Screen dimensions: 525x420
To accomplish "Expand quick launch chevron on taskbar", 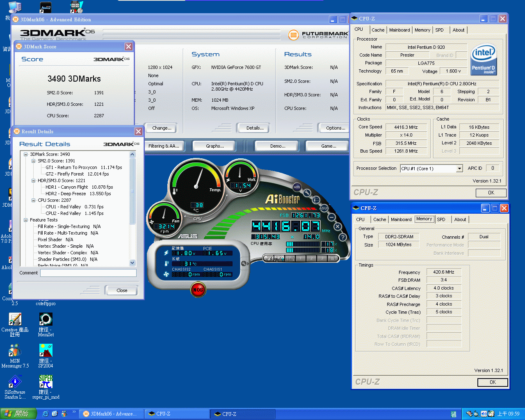I will 74,412.
